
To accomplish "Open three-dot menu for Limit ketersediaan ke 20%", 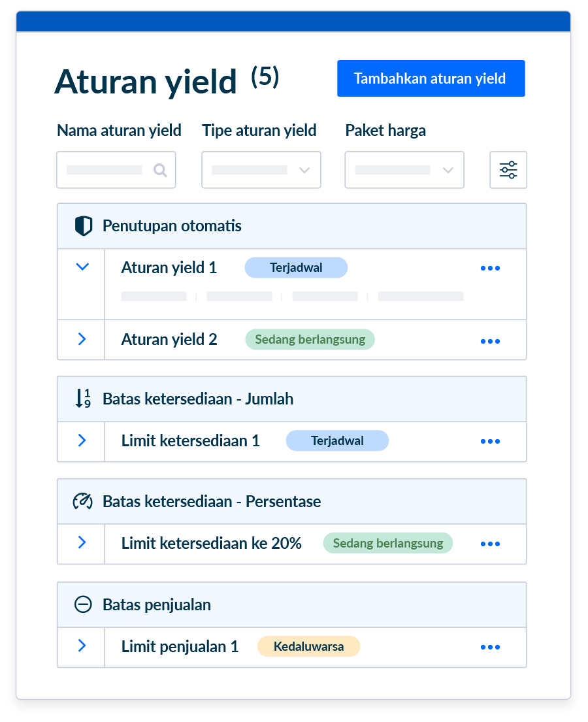I will [490, 544].
